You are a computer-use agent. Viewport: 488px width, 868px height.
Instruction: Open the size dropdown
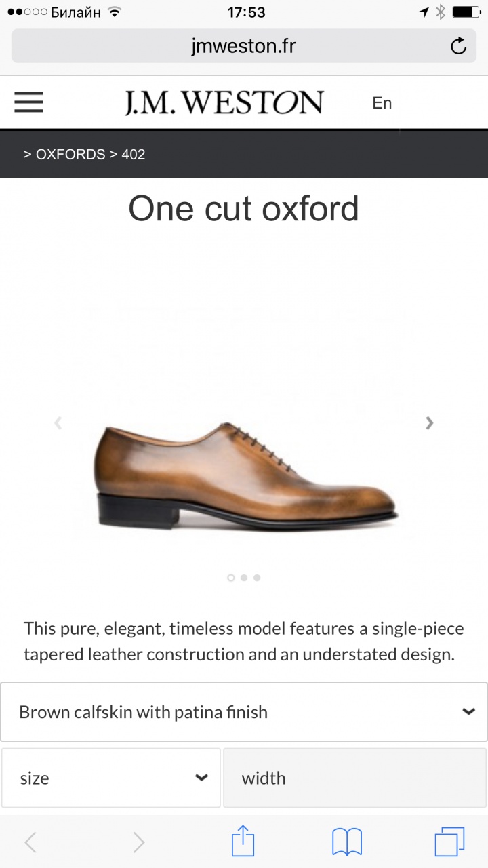pyautogui.click(x=111, y=778)
